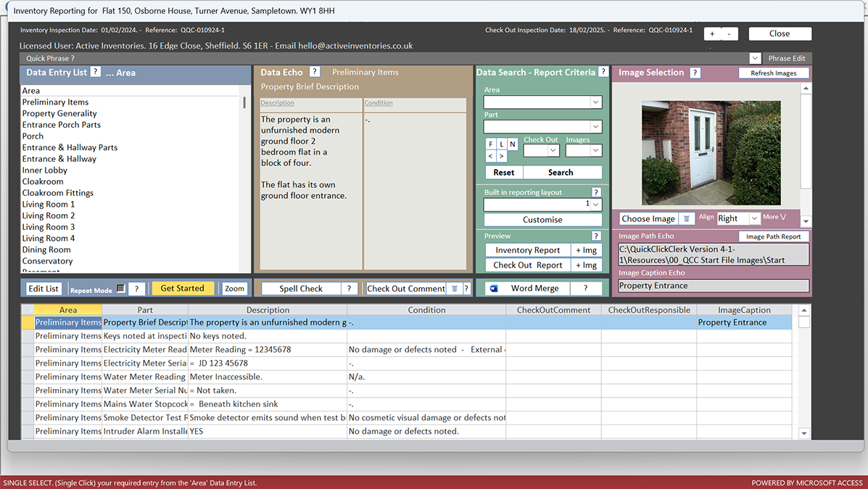
Task: Click the Get Started button
Action: [183, 288]
